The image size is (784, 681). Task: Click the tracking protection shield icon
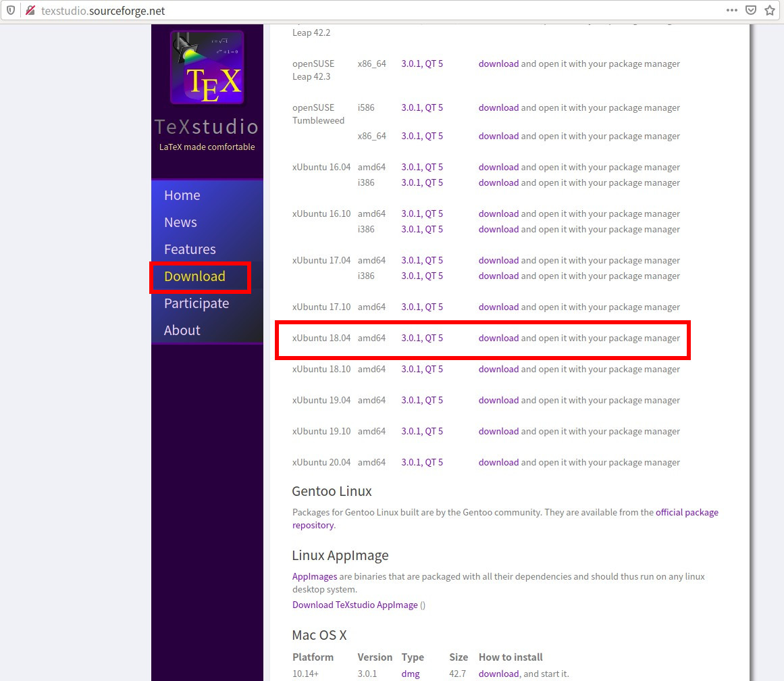(x=11, y=10)
